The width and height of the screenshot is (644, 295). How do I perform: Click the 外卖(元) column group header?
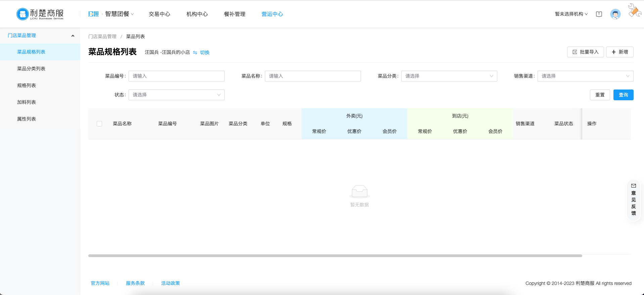coord(354,116)
